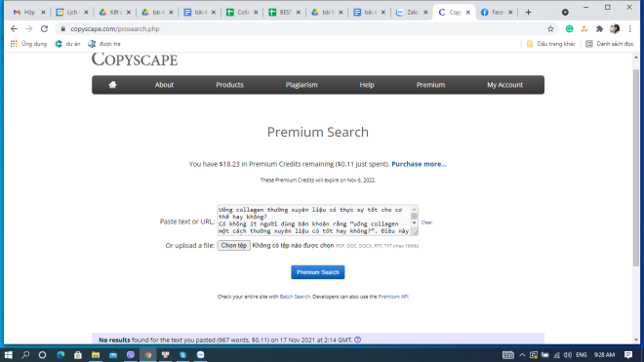Viewport: 644px width, 362px height.
Task: Switch to the Colle sheets tab
Action: point(242,13)
